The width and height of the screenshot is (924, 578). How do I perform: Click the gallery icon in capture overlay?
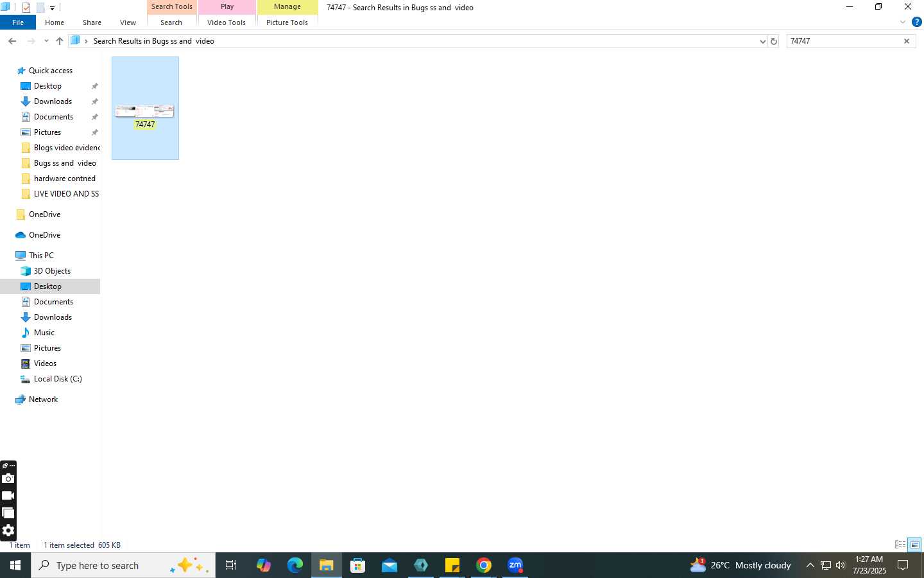pos(8,513)
